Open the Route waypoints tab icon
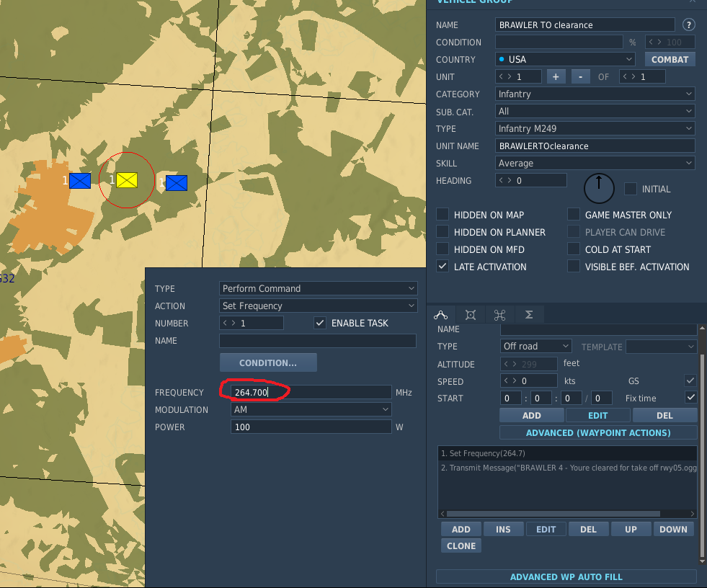Screen dimensions: 707x588 440,315
